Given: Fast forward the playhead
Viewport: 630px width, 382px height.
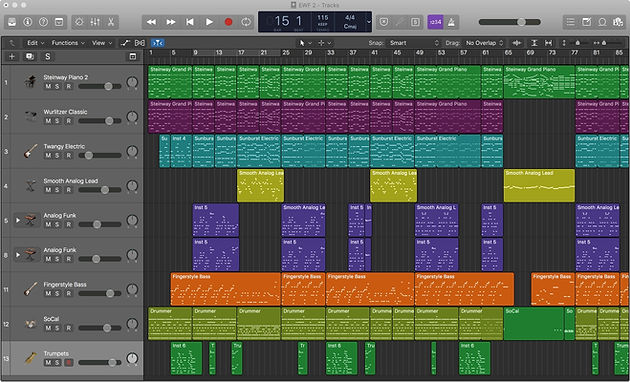Looking at the screenshot, I should click(x=171, y=22).
